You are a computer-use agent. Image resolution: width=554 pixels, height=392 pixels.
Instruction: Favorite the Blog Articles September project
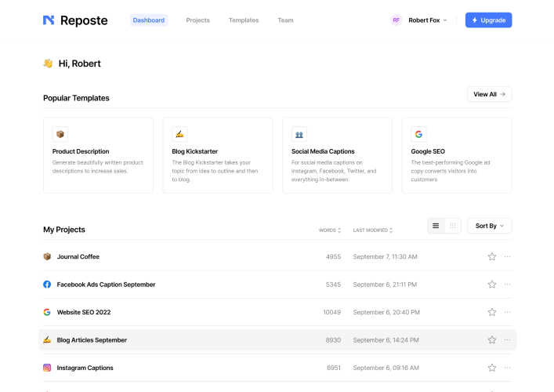[492, 340]
